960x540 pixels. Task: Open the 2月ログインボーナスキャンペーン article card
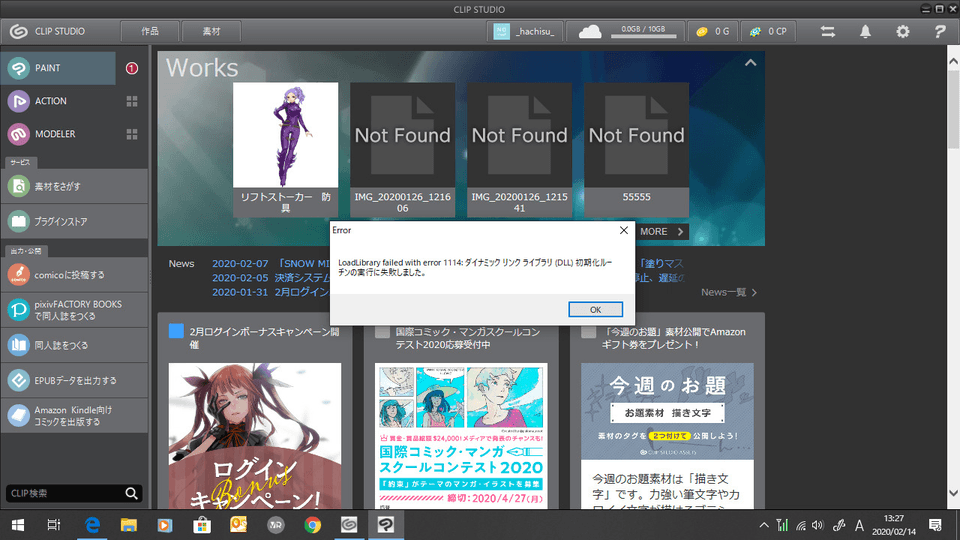click(x=255, y=411)
